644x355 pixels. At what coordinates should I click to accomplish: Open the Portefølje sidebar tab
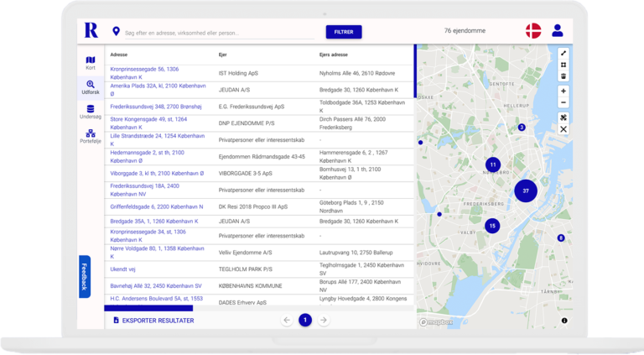pyautogui.click(x=91, y=136)
